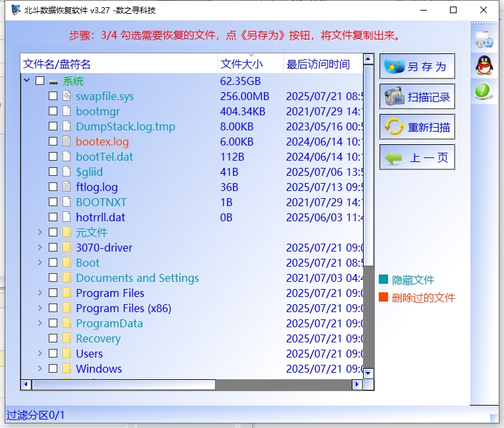504x428 pixels.
Task: Expand the Program Files (x86) folder
Action: tap(40, 308)
